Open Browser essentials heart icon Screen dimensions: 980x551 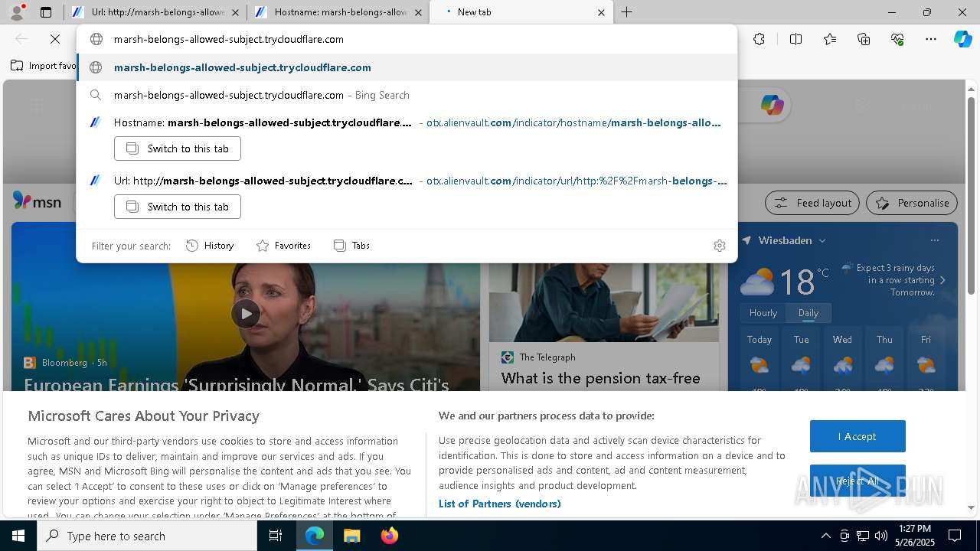[x=897, y=39]
